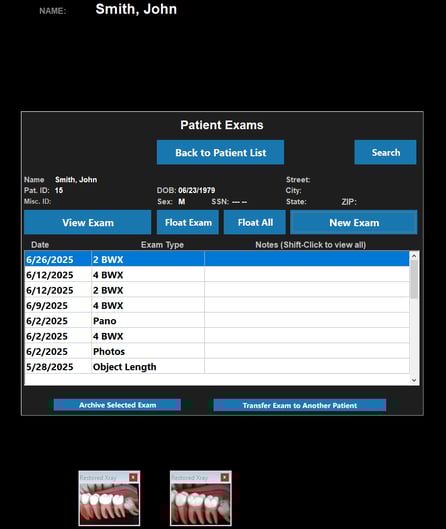
Task: Close the first Restored Xray thumbnail
Action: click(x=133, y=477)
